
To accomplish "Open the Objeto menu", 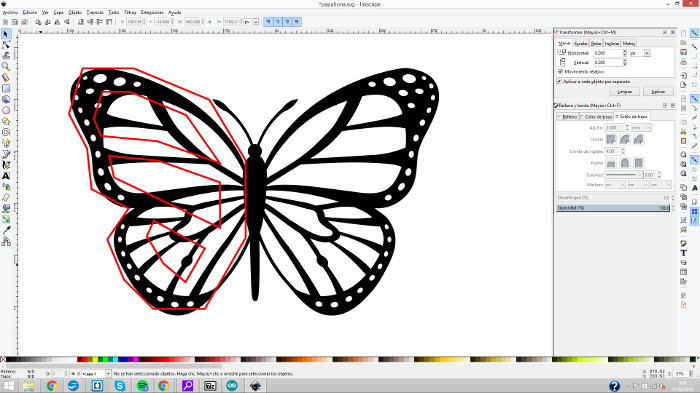I will point(75,13).
